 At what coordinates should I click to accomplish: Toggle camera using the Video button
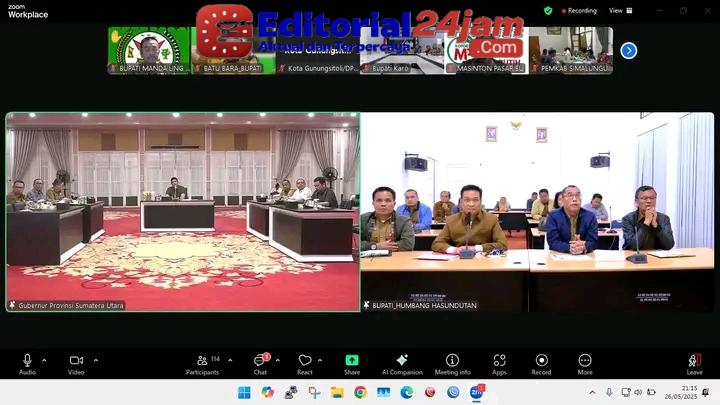pyautogui.click(x=76, y=361)
